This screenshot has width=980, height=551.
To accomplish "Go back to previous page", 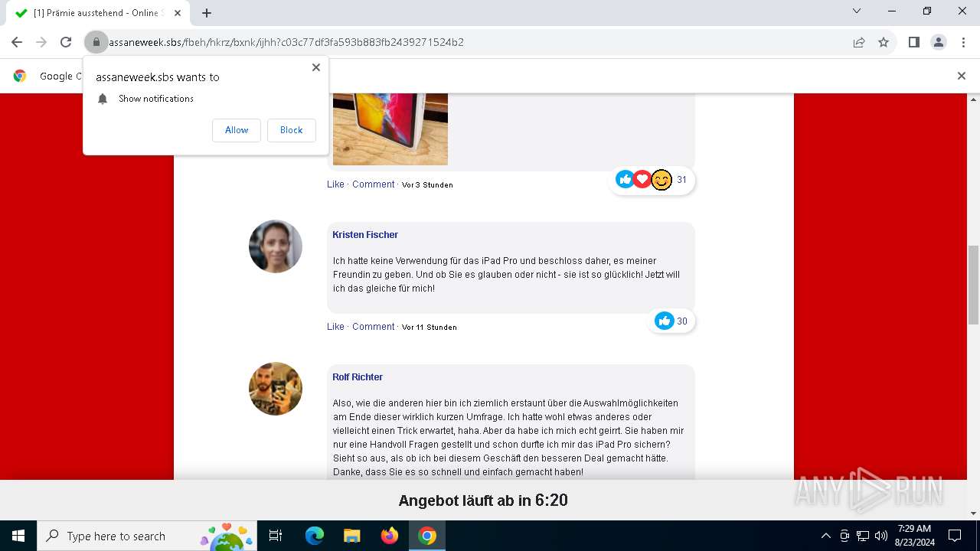I will coord(17,42).
